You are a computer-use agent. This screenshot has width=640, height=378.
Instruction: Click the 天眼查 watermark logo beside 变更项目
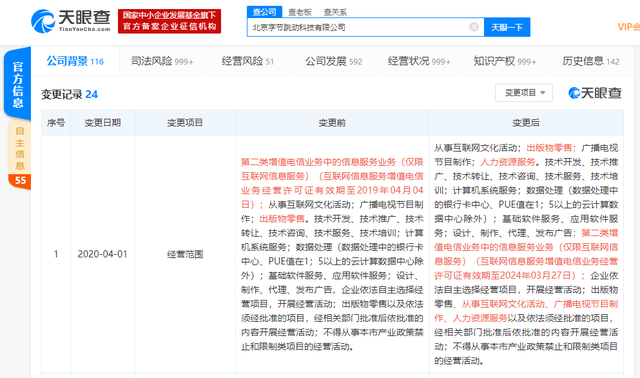594,93
